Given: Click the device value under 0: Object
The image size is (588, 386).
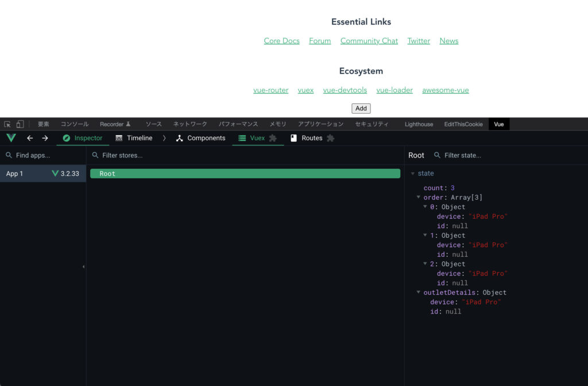Looking at the screenshot, I should click(488, 216).
